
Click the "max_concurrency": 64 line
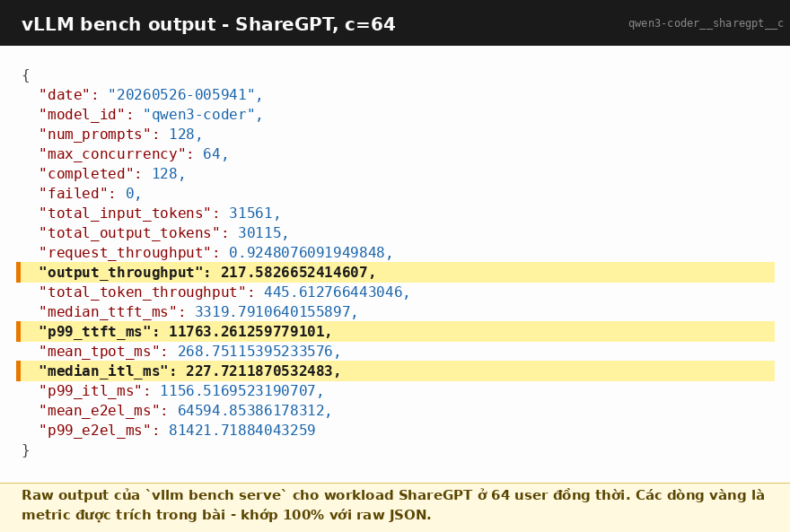(x=134, y=153)
